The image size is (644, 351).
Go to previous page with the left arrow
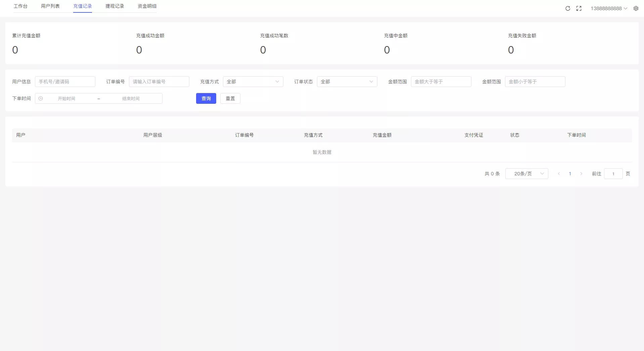(559, 174)
